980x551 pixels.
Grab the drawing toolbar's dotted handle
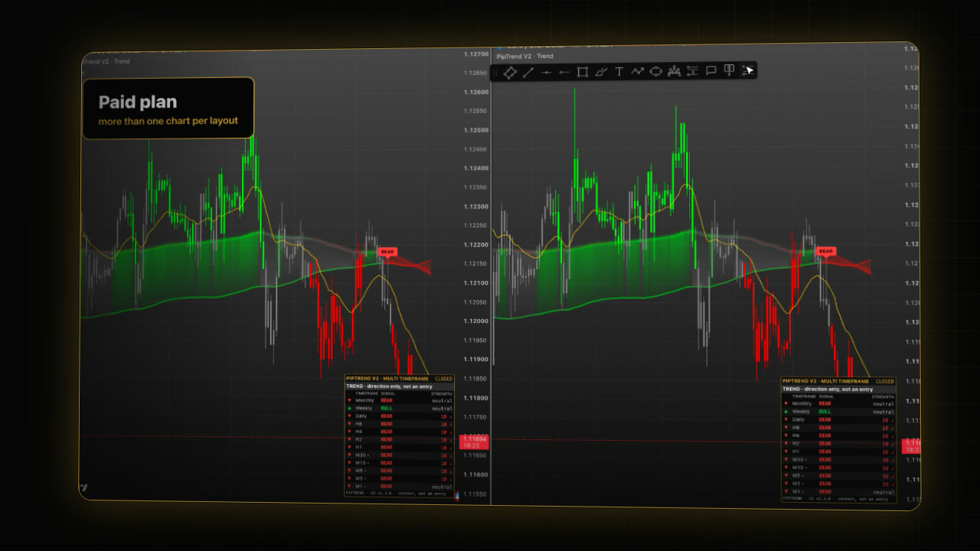(x=495, y=73)
